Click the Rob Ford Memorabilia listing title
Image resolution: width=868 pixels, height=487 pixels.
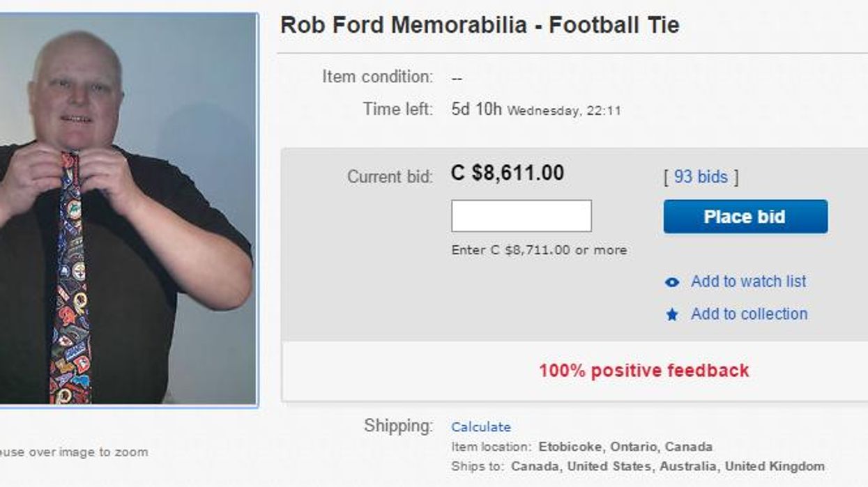pos(480,26)
